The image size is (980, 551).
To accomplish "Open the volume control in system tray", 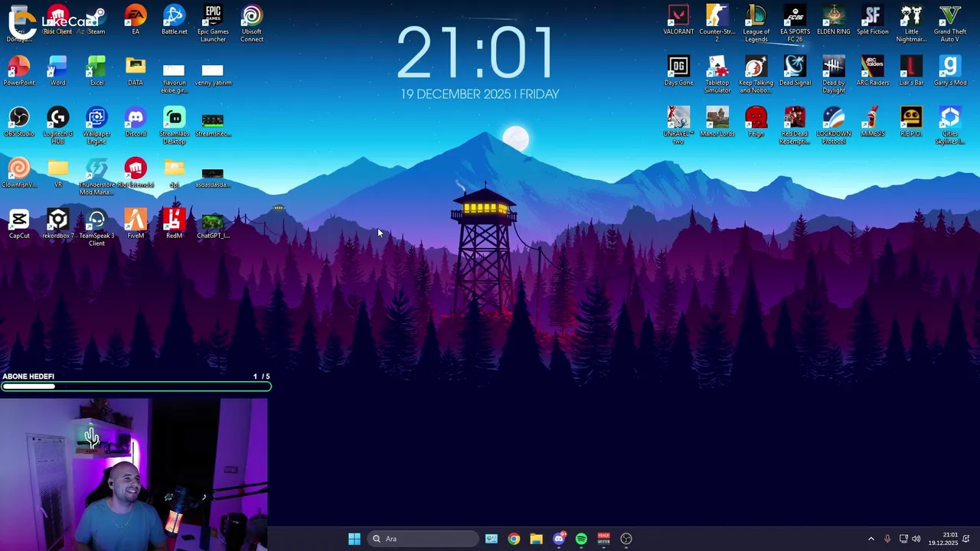I will [916, 539].
